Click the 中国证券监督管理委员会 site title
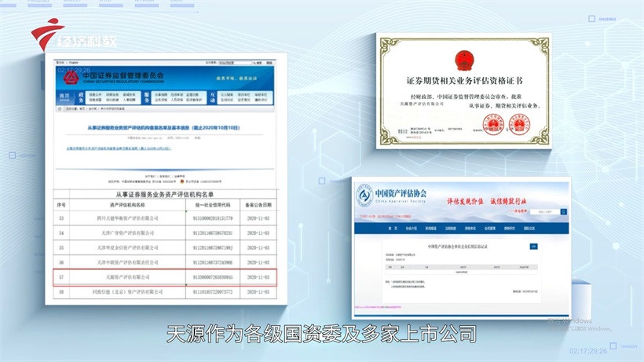644x362 pixels. [x=123, y=75]
